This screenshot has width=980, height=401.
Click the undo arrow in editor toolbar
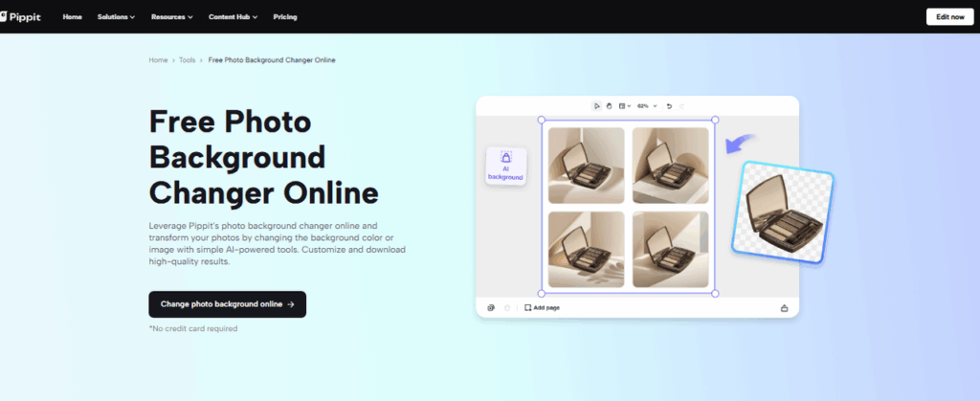tap(668, 105)
